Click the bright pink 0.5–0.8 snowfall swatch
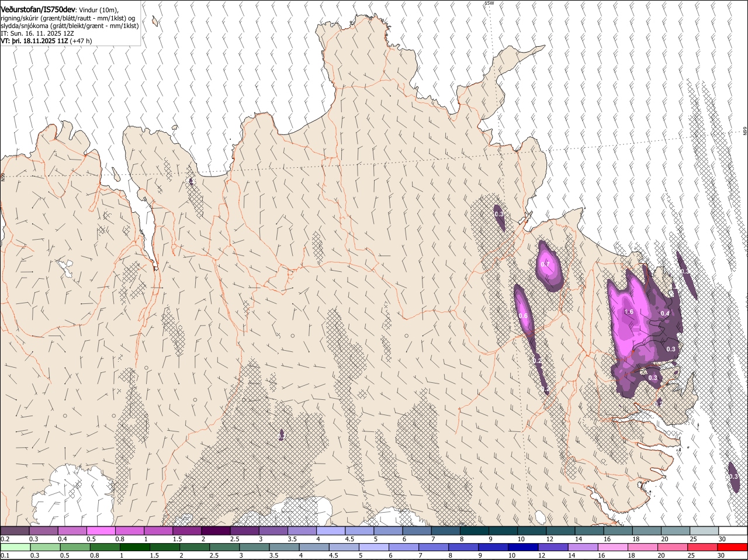Image resolution: width=748 pixels, height=560 pixels. [101, 531]
